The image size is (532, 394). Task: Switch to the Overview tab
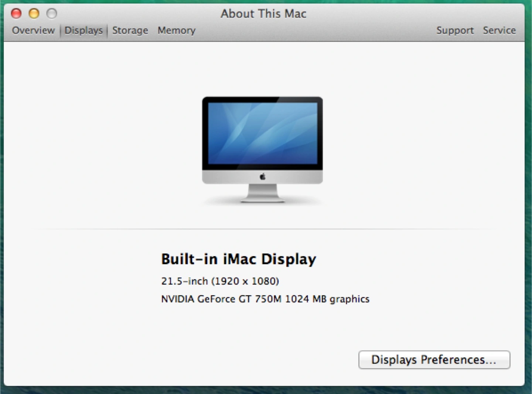(33, 30)
